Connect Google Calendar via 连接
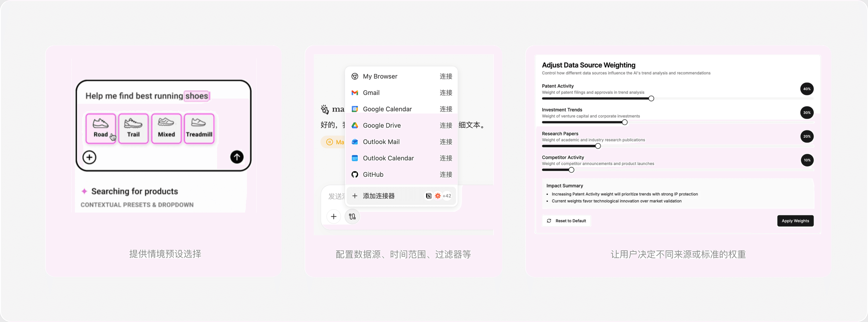The image size is (868, 322). pos(446,109)
